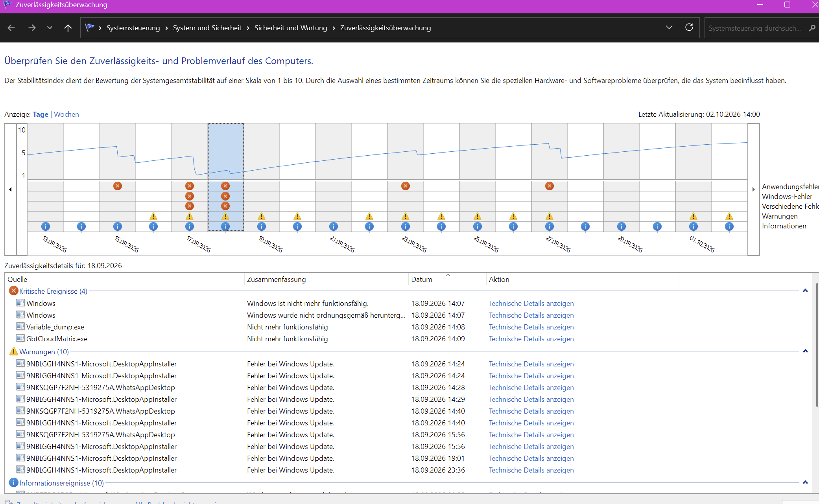Sort by the Quelle column header

[x=125, y=279]
